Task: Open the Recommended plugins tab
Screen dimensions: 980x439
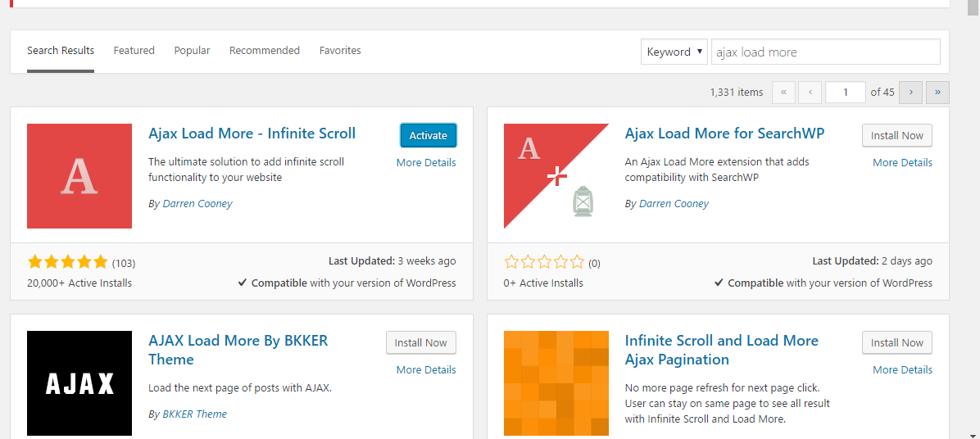Action: [x=265, y=51]
